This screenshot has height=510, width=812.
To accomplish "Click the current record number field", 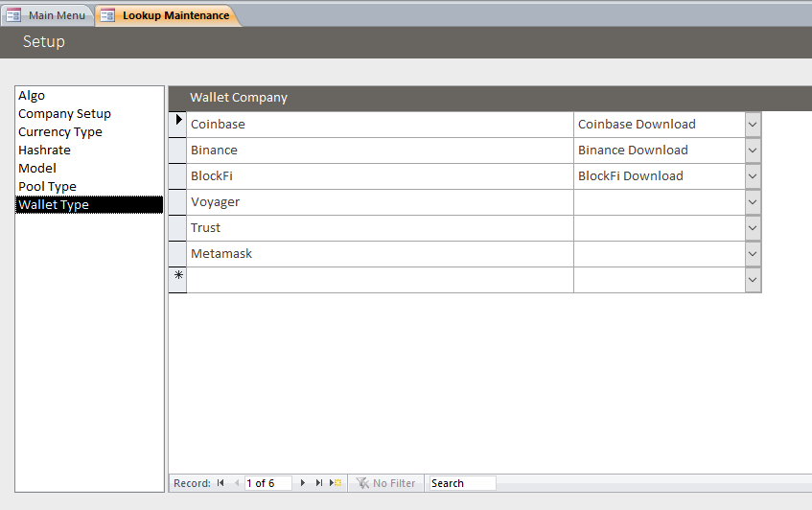I will coord(267,483).
